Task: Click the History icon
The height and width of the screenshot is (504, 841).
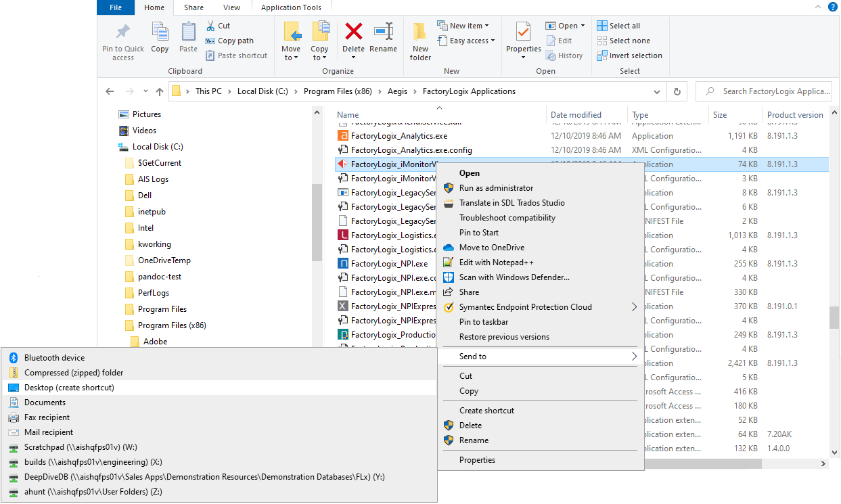Action: click(x=566, y=55)
